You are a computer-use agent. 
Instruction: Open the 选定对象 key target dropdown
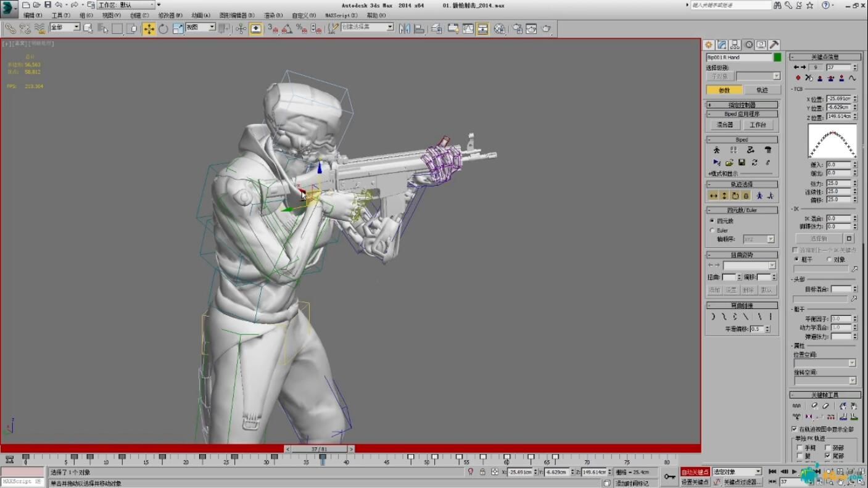point(737,471)
